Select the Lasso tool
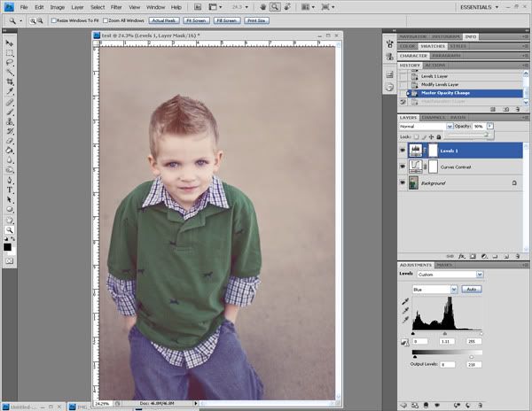Viewport: 532px width, 411px height. [10, 62]
